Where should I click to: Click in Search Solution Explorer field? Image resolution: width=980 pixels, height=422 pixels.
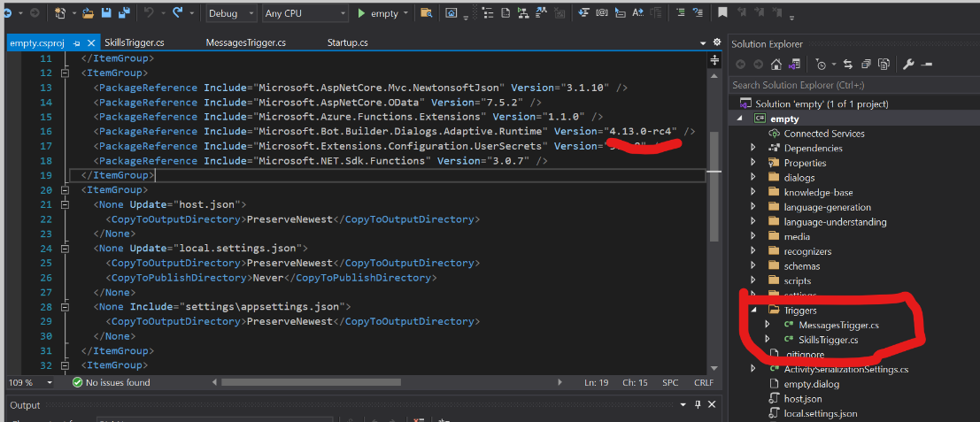(853, 84)
